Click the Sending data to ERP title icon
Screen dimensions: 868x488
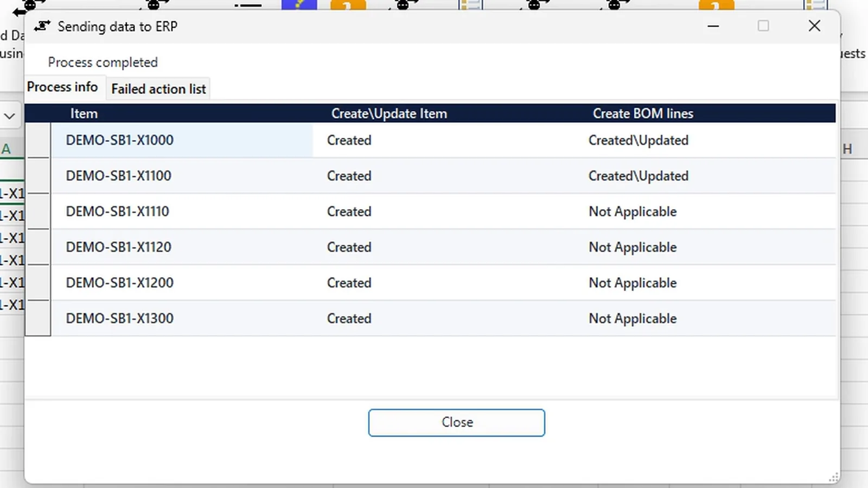pos(42,26)
